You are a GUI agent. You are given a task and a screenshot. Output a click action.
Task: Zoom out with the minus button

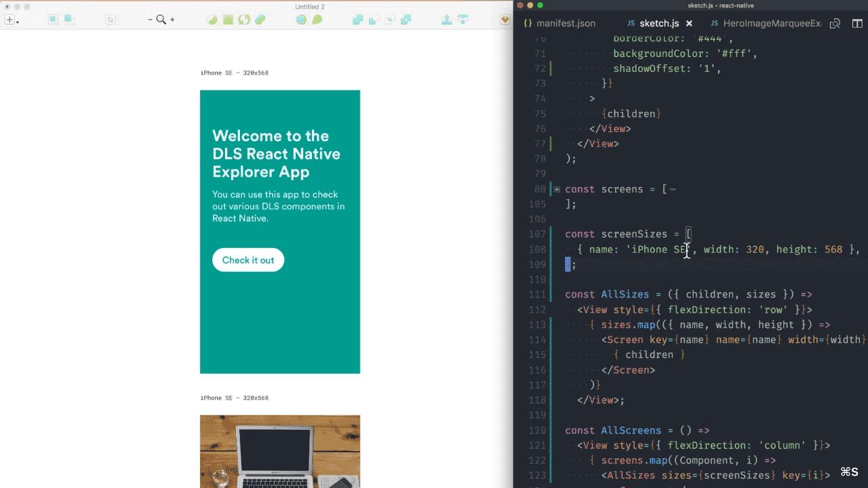pyautogui.click(x=151, y=20)
